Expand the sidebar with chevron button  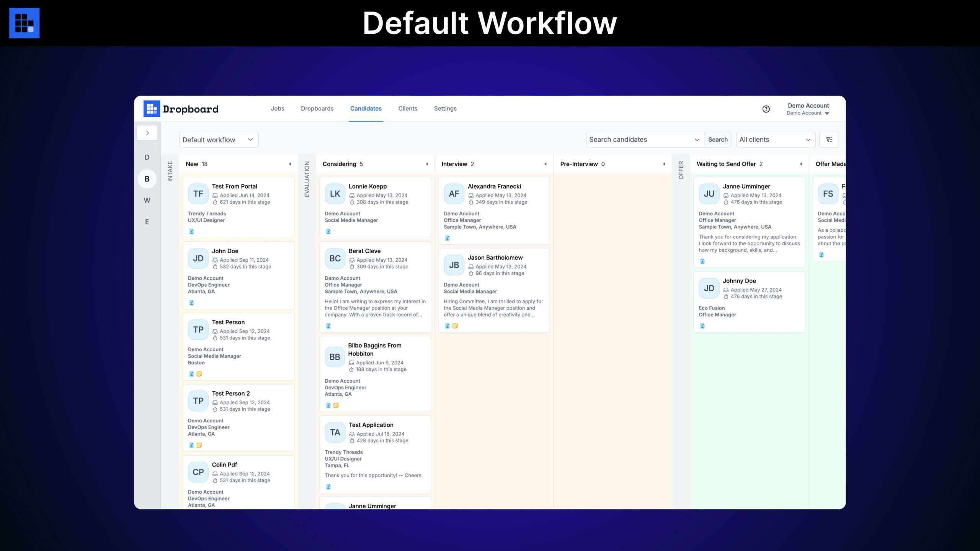[147, 133]
